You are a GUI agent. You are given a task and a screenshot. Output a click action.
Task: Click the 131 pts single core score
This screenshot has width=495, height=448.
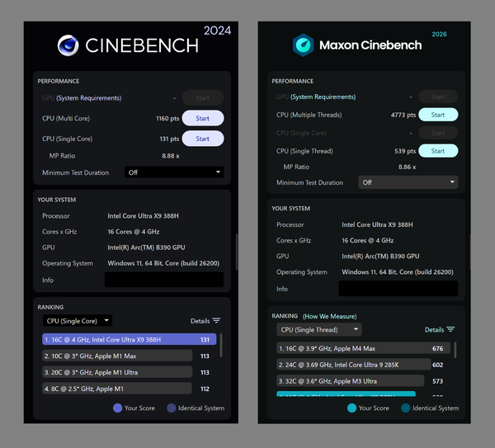pos(169,139)
